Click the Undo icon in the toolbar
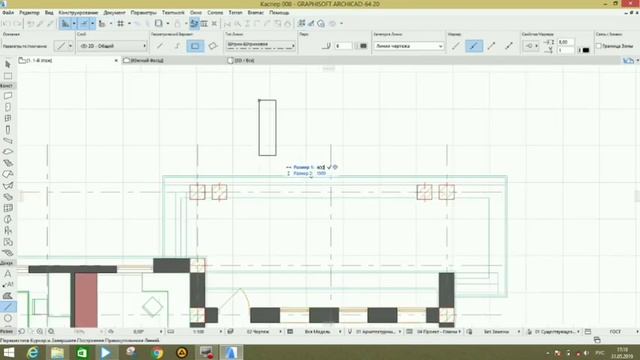Viewport: 640px width, 360px height. point(7,24)
